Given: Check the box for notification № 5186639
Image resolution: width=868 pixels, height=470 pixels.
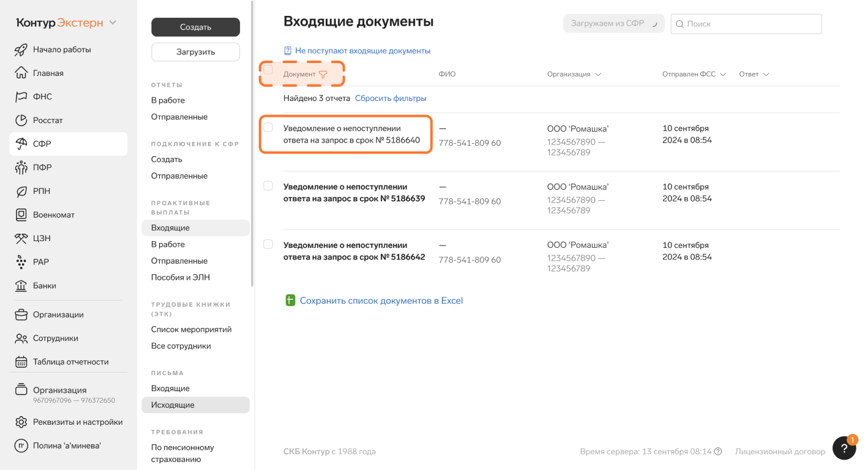Looking at the screenshot, I should point(268,186).
